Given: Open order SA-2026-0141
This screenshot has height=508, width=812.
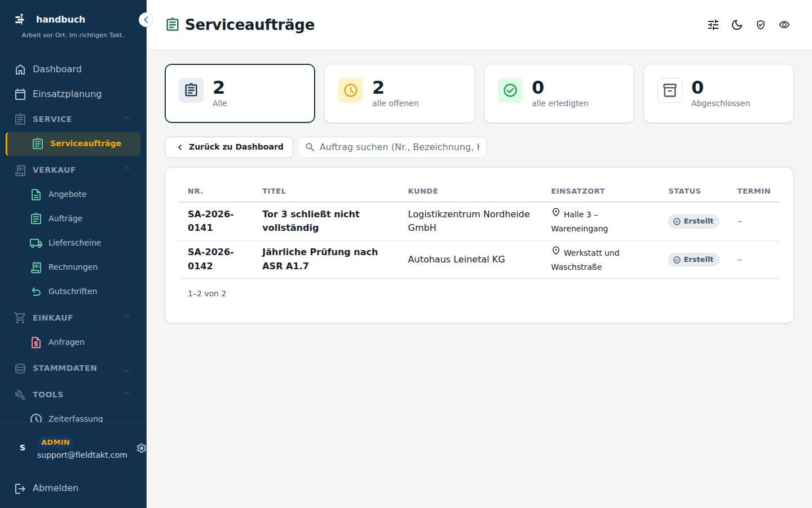Looking at the screenshot, I should pyautogui.click(x=210, y=221).
